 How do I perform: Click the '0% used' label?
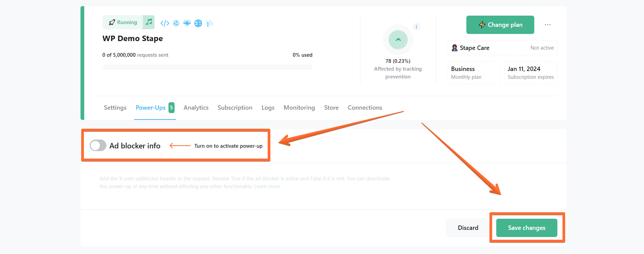[x=302, y=55]
